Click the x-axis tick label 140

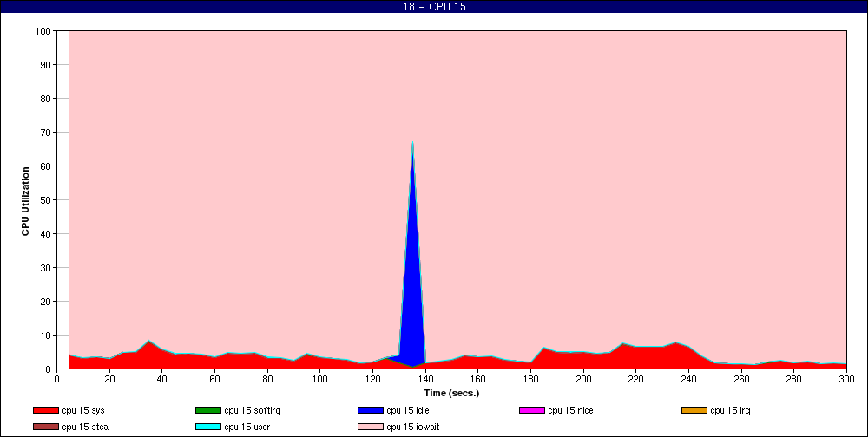click(x=425, y=380)
